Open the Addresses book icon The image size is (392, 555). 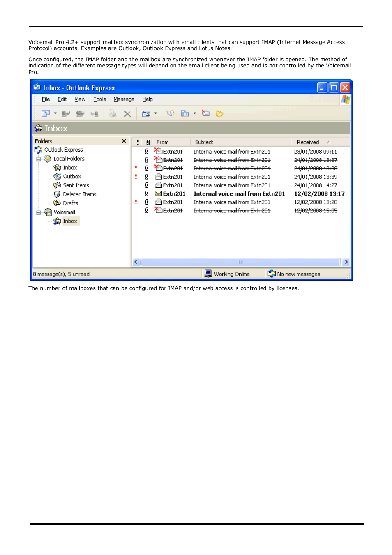coord(170,113)
